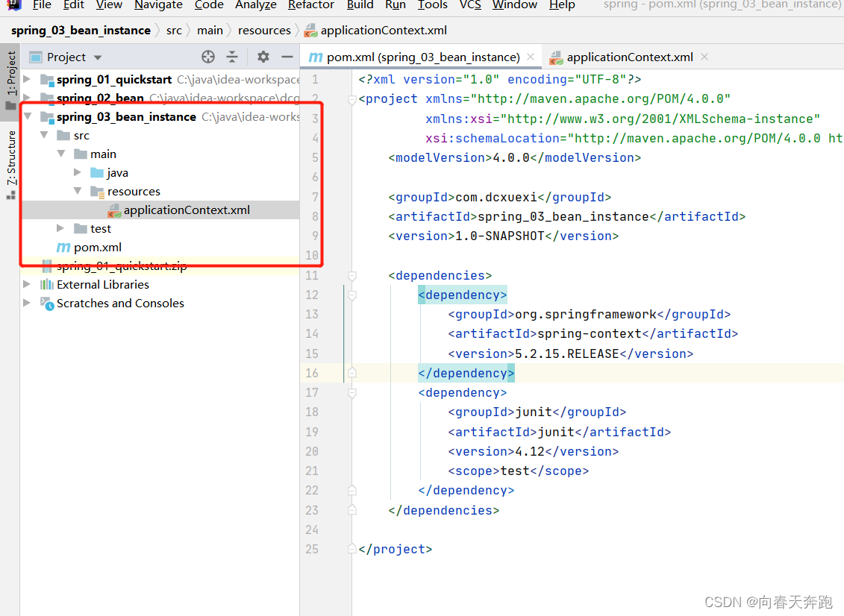Open the Navigate menu
The width and height of the screenshot is (844, 616).
(158, 4)
